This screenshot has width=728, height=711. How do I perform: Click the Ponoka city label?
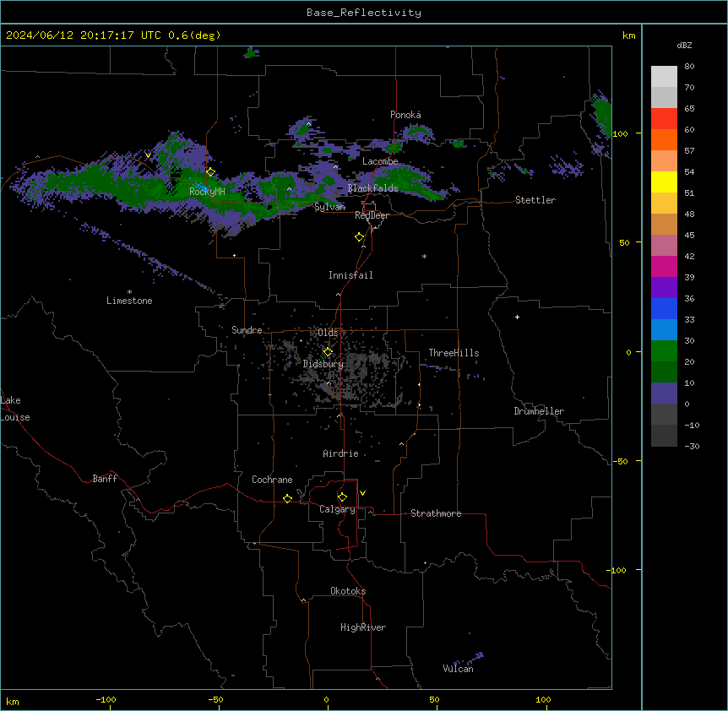point(405,115)
